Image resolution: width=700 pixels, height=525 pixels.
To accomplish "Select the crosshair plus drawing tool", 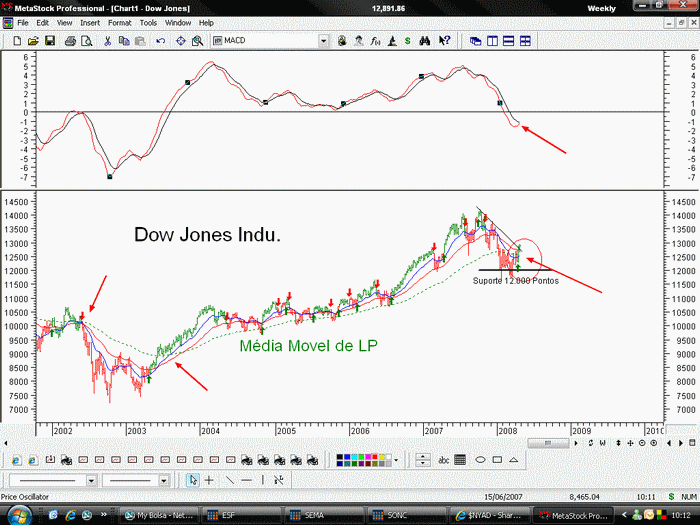I will (x=209, y=480).
